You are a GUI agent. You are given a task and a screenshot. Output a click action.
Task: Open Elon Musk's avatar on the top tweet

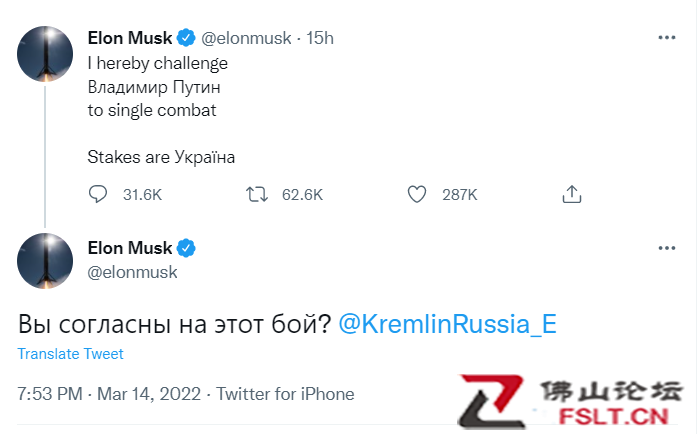pos(46,54)
